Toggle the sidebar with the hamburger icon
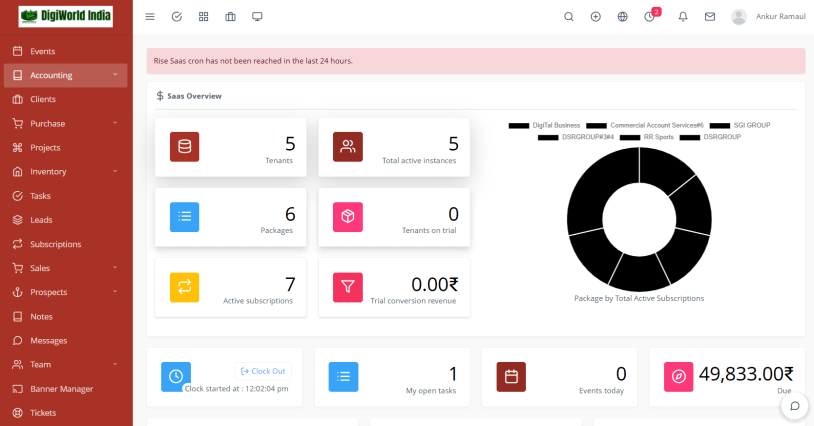Viewport: 814px width, 426px height. (150, 17)
